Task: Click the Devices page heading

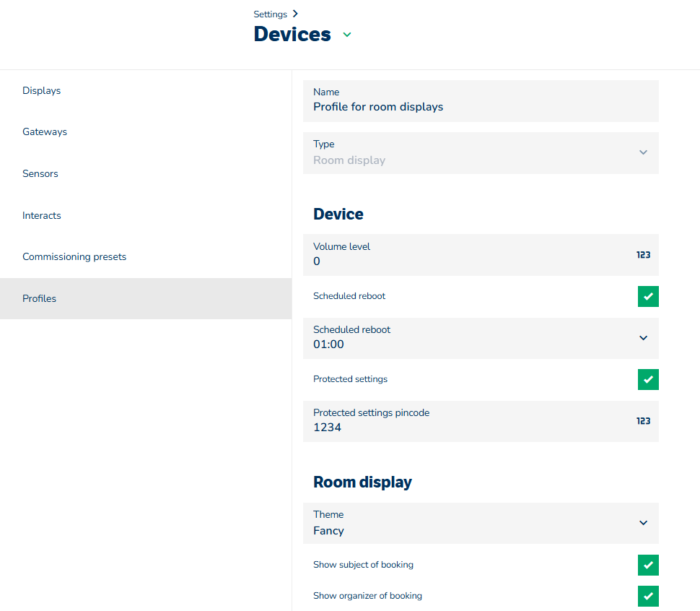Action: [x=292, y=35]
